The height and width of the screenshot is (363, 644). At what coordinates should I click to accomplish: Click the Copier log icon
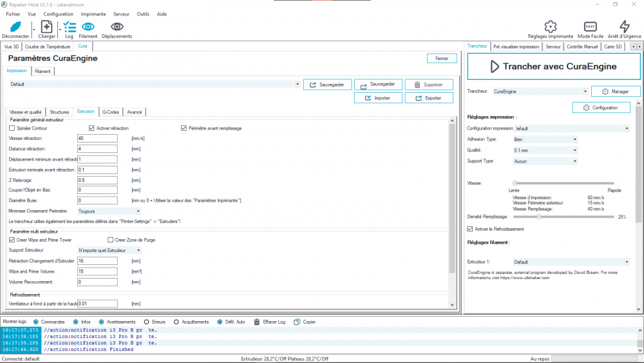(297, 322)
